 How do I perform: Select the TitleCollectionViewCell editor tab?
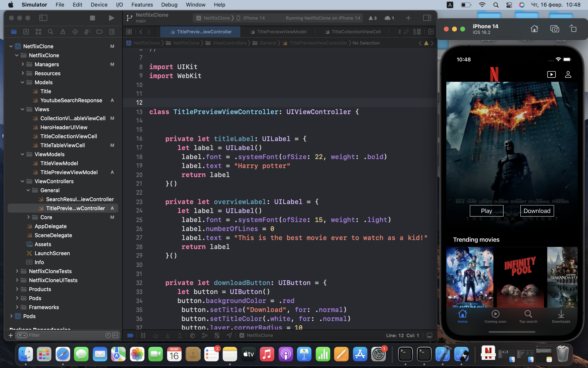[x=353, y=32]
